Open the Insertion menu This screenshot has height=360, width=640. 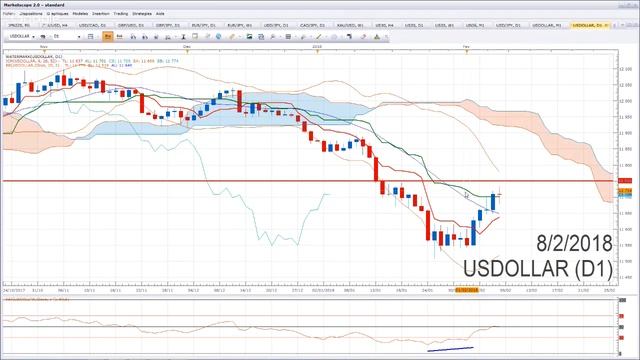pyautogui.click(x=100, y=13)
